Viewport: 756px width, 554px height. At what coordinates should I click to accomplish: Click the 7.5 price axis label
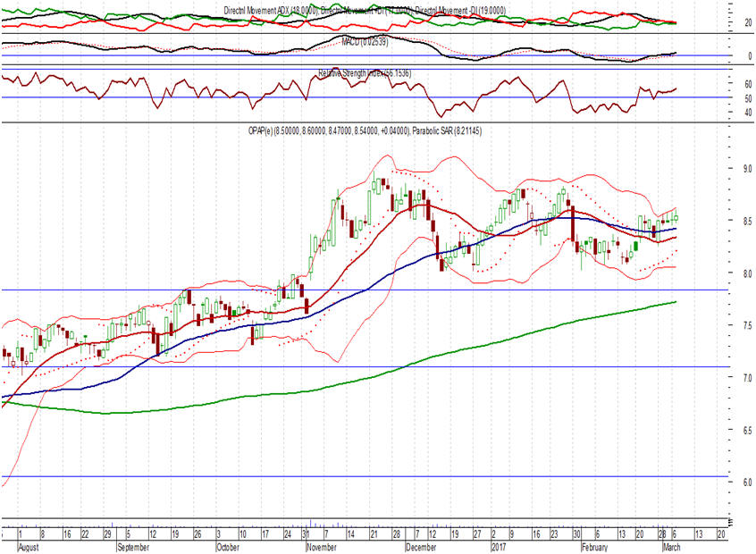click(747, 326)
